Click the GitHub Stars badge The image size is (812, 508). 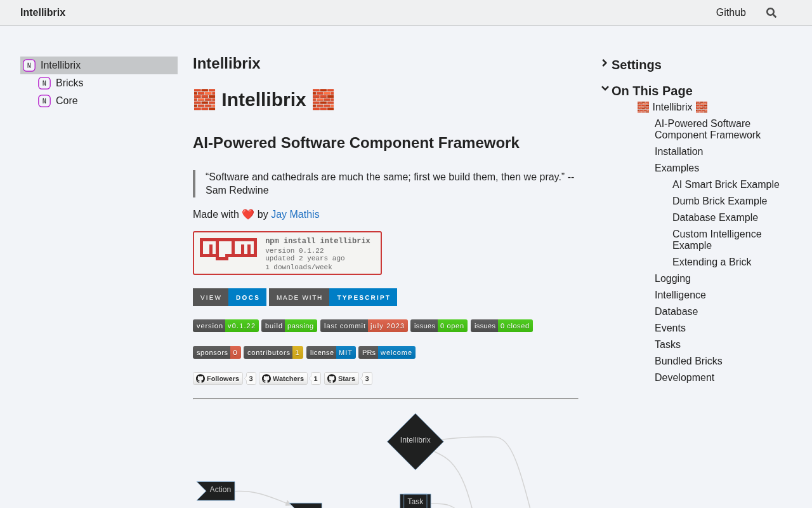[x=348, y=378]
